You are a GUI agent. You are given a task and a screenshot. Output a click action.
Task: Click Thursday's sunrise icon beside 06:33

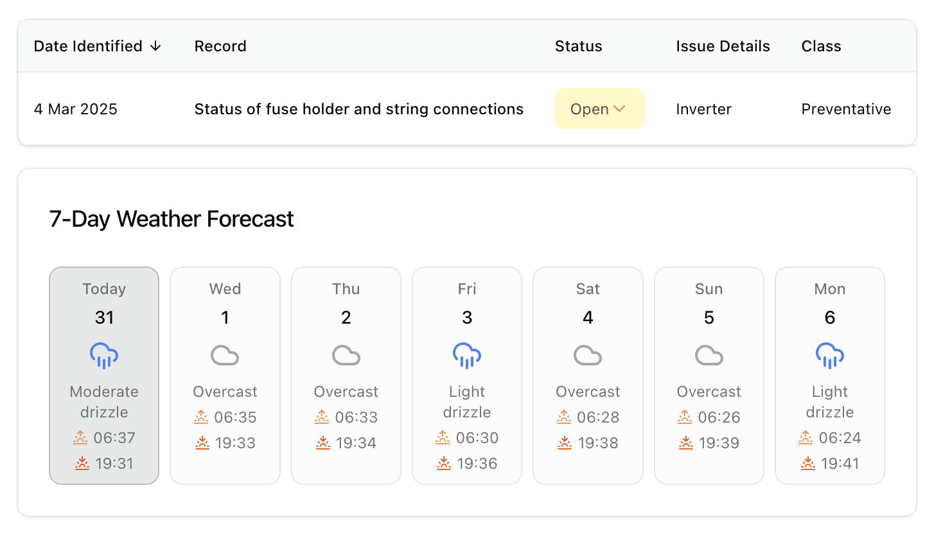322,417
